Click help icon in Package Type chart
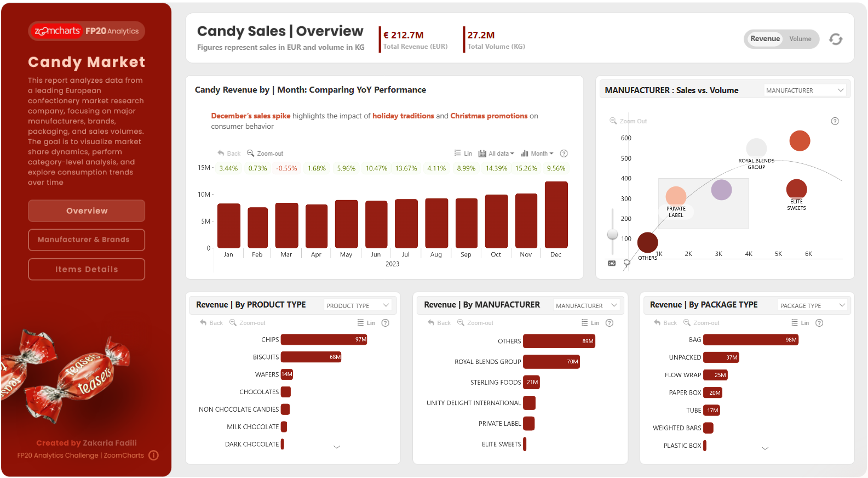Viewport: 868px width, 478px height. pyautogui.click(x=819, y=323)
